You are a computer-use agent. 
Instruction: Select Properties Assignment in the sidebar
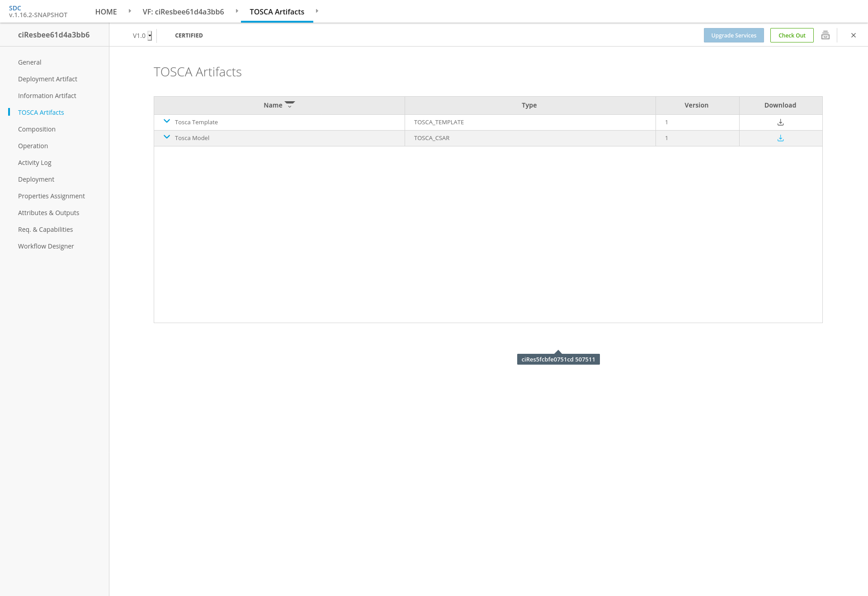click(x=51, y=196)
